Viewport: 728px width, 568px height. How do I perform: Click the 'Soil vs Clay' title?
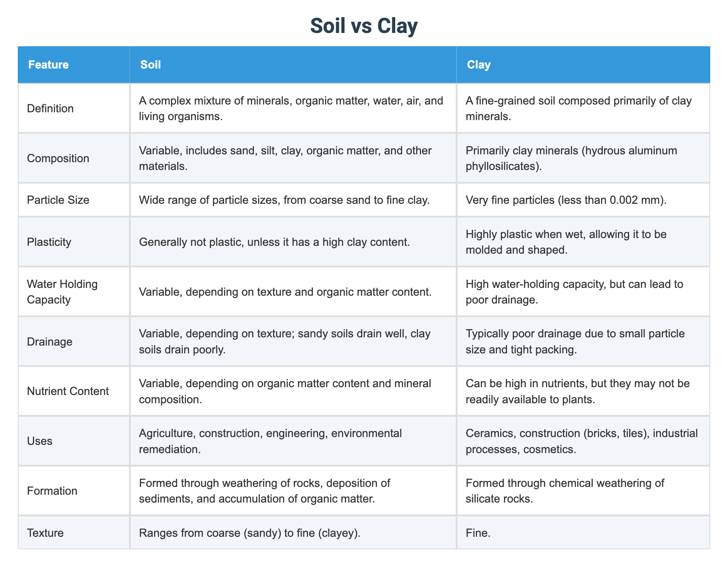pyautogui.click(x=364, y=26)
